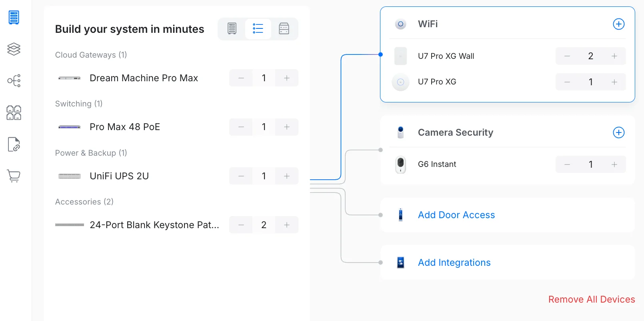The image size is (644, 321).
Task: Click the stacked layers sidebar icon
Action: [14, 49]
